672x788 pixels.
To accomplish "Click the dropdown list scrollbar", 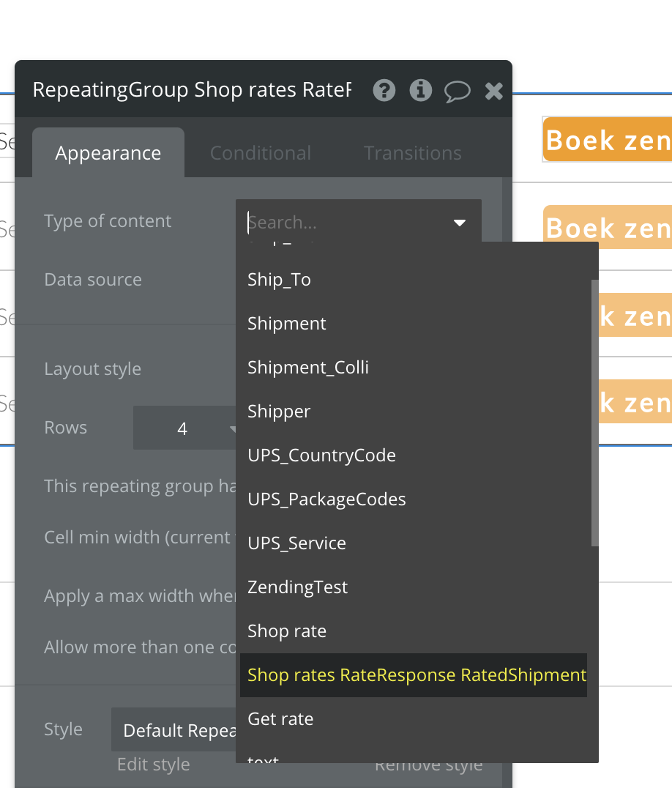I will (594, 410).
